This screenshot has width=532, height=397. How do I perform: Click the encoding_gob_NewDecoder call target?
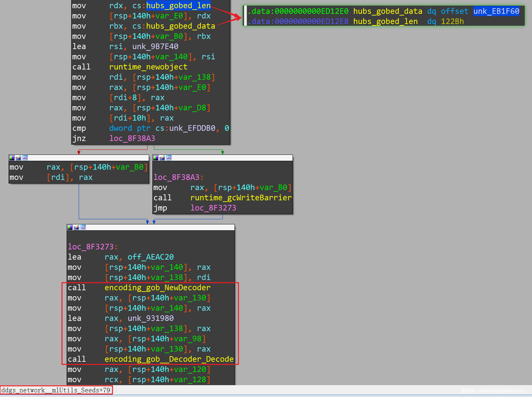pos(157,288)
